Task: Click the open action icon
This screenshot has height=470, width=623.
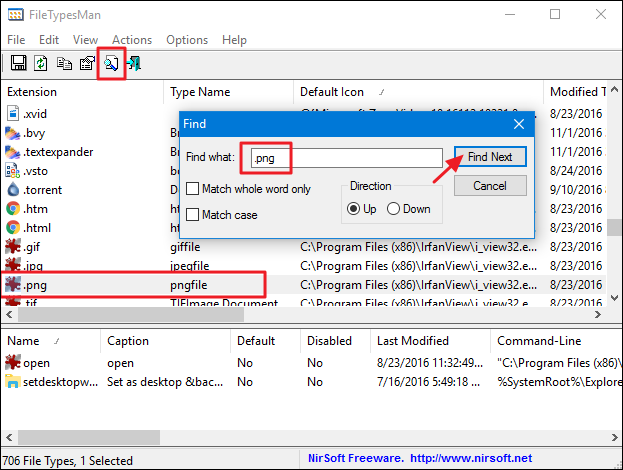Action: pyautogui.click(x=13, y=362)
